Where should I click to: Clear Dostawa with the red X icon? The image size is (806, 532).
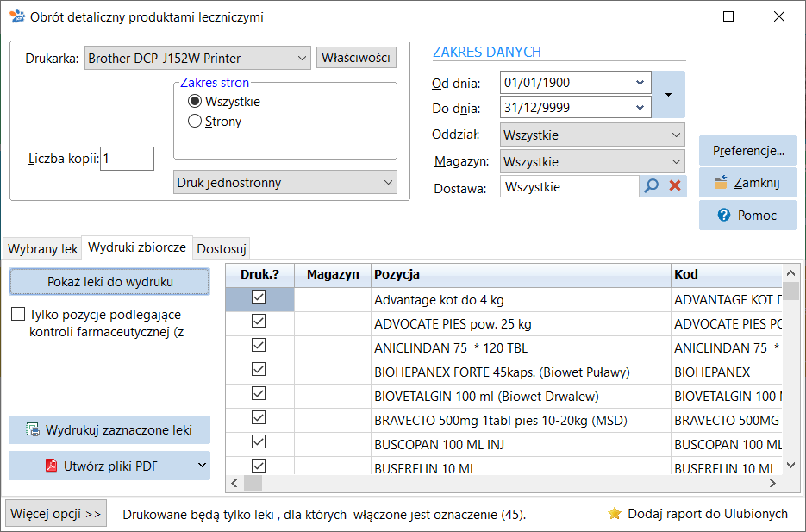675,185
